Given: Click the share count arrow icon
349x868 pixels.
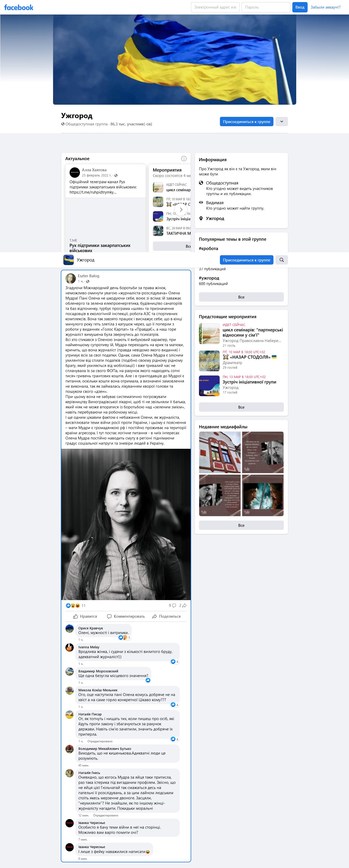Looking at the screenshot, I should click(x=184, y=606).
